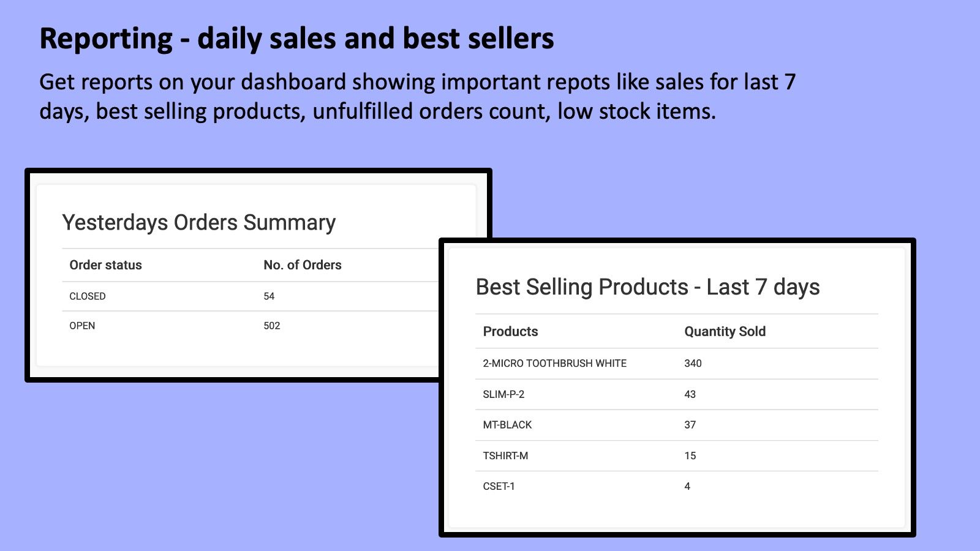Select the OPEN order status row
The image size is (980, 551).
tap(83, 325)
